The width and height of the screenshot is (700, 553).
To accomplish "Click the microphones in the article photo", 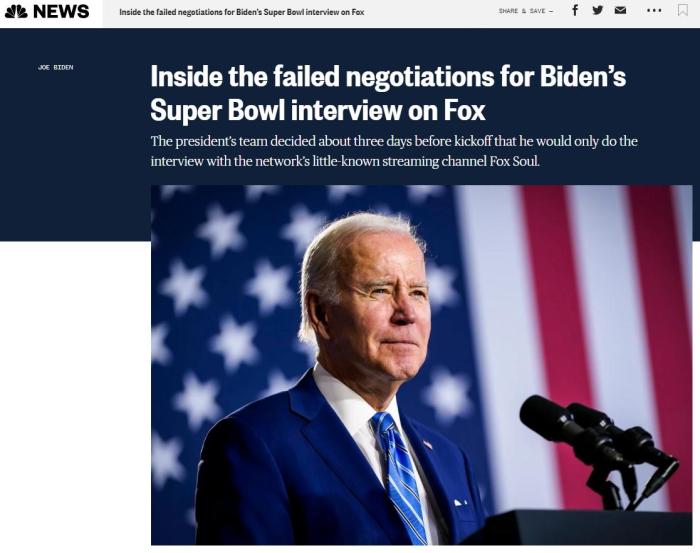I will click(598, 435).
